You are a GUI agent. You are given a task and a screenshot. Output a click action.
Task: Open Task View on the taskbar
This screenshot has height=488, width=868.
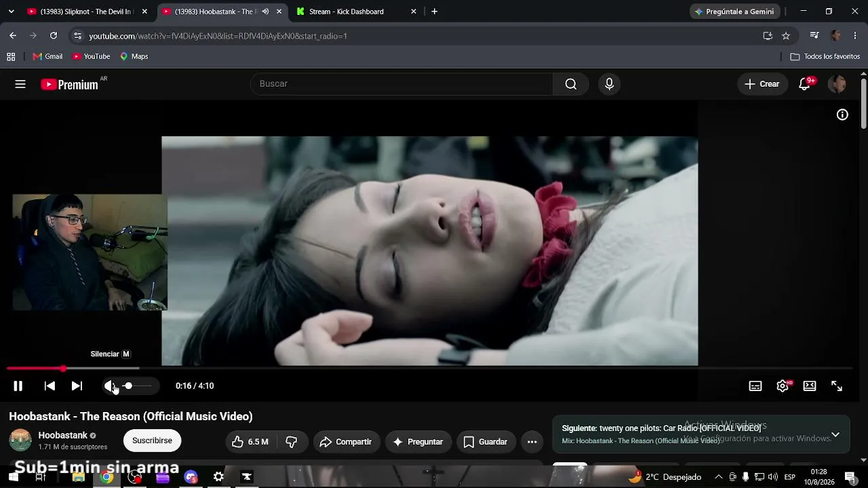40,477
